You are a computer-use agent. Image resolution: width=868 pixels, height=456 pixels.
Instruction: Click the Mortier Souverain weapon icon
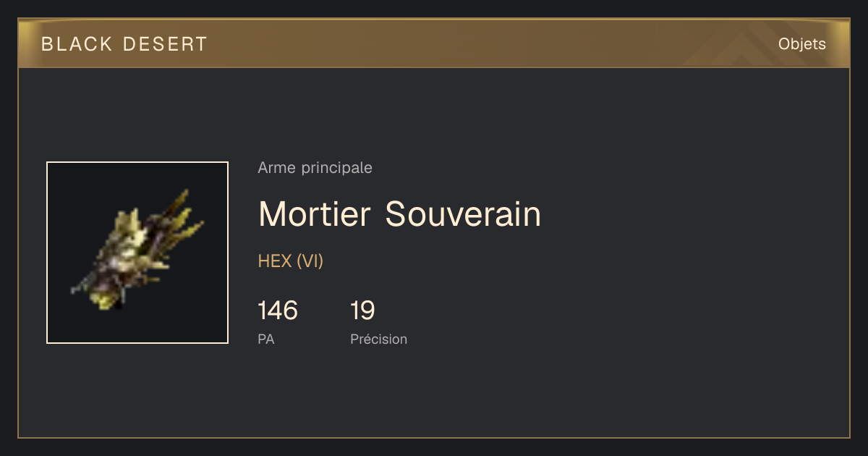[137, 253]
